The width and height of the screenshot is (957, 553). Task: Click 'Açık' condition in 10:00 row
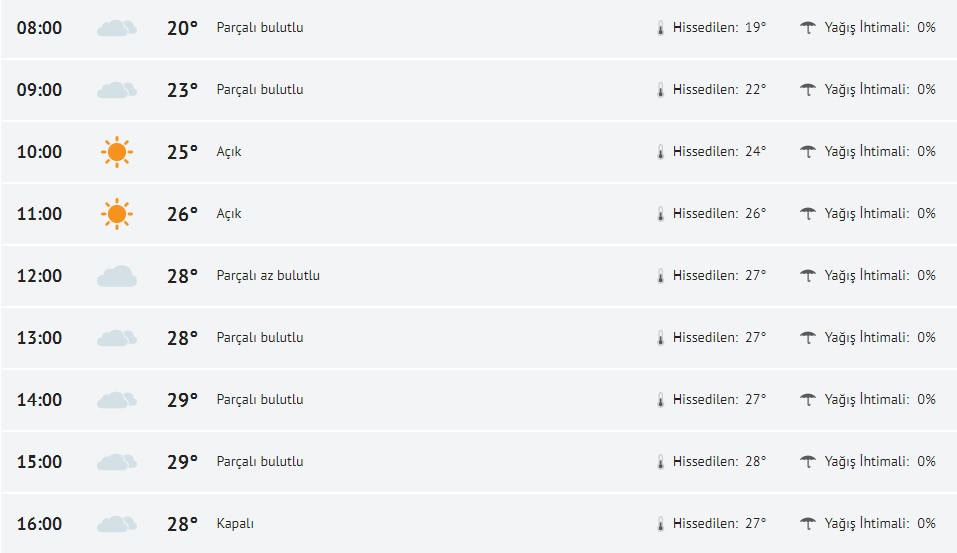[x=229, y=152]
